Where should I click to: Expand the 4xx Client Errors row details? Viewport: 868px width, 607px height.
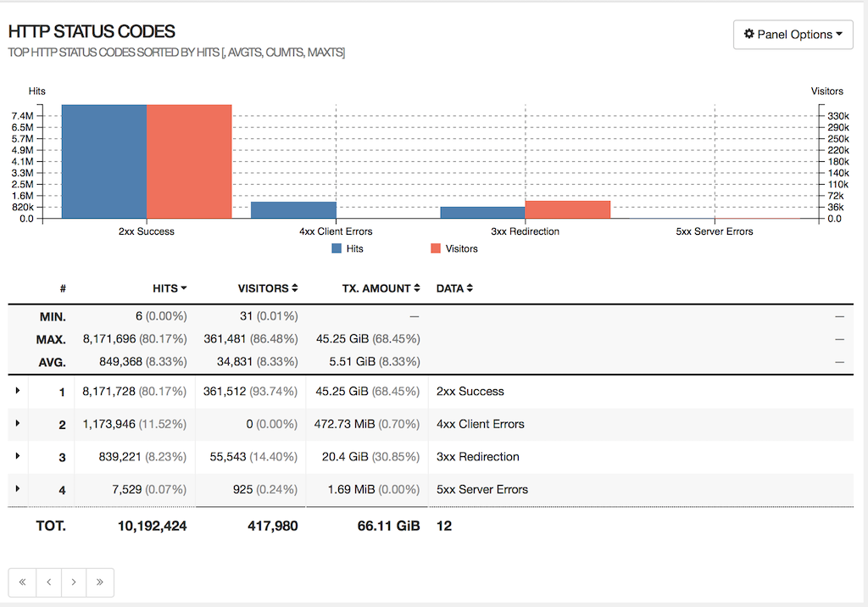tap(18, 424)
